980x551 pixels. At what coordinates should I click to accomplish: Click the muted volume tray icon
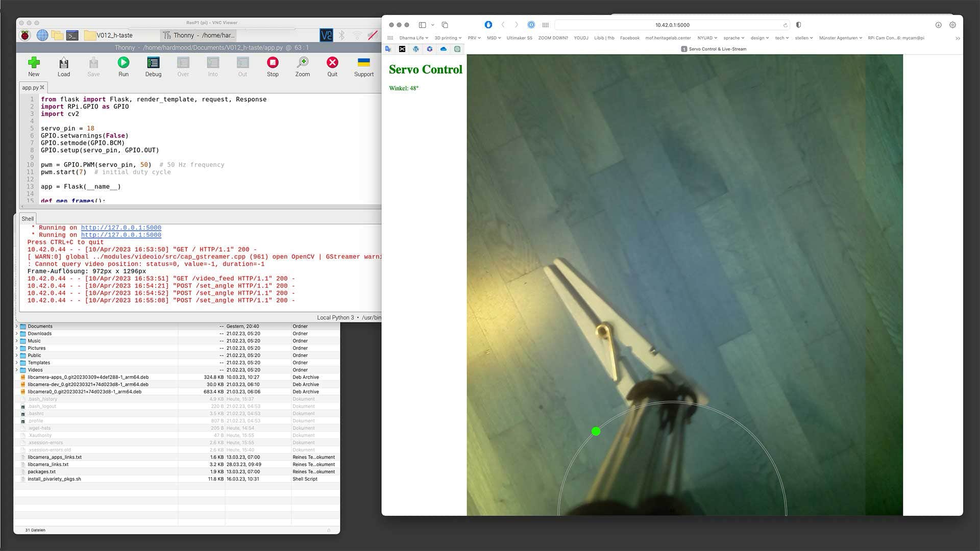point(373,35)
